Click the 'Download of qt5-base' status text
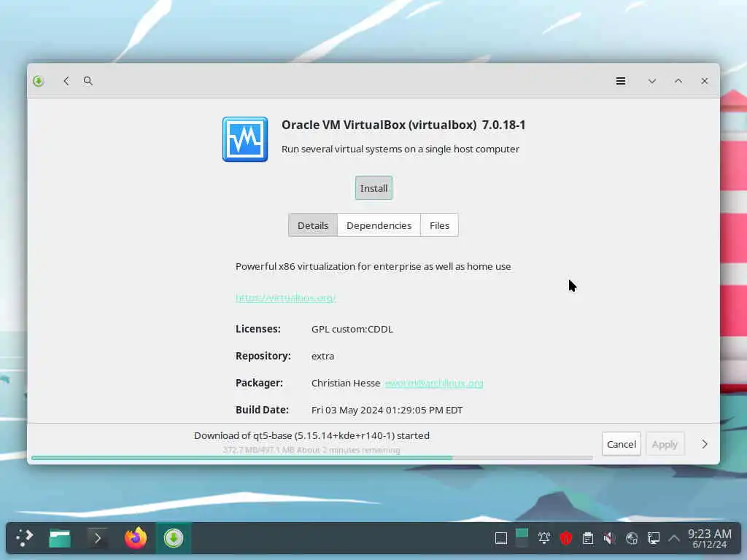Viewport: 747px width, 560px height. (311, 436)
